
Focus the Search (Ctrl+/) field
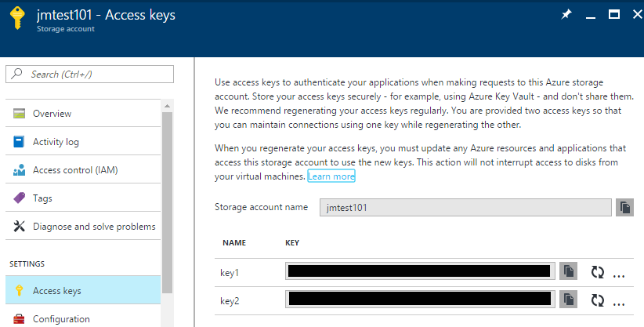[89, 74]
